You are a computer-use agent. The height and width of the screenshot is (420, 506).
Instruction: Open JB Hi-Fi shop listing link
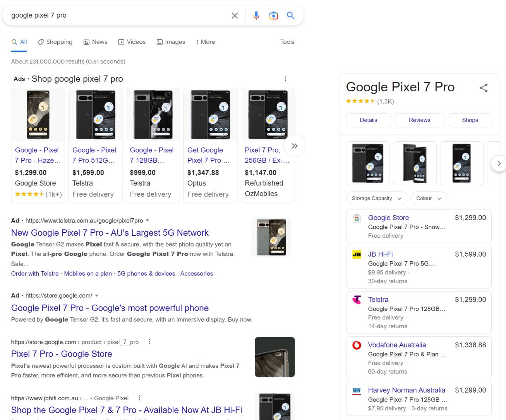pos(380,254)
